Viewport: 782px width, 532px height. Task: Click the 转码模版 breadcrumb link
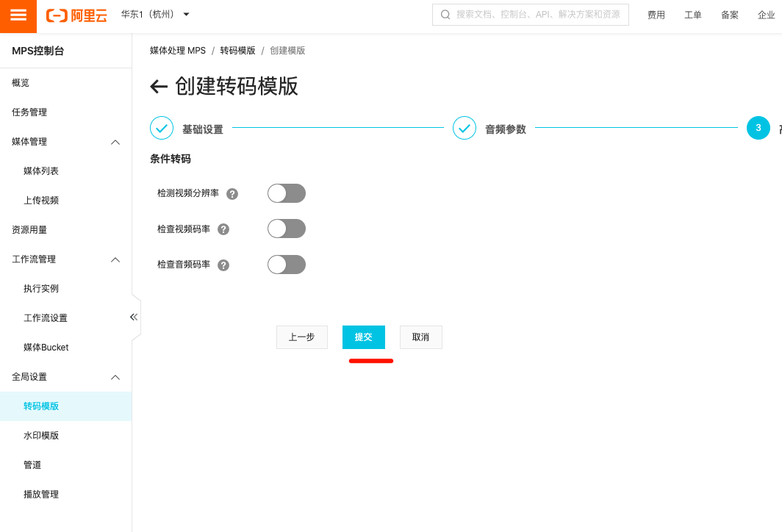237,51
